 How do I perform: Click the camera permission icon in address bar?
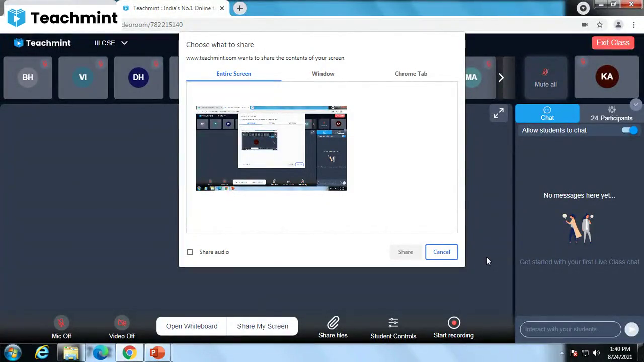coord(585,25)
